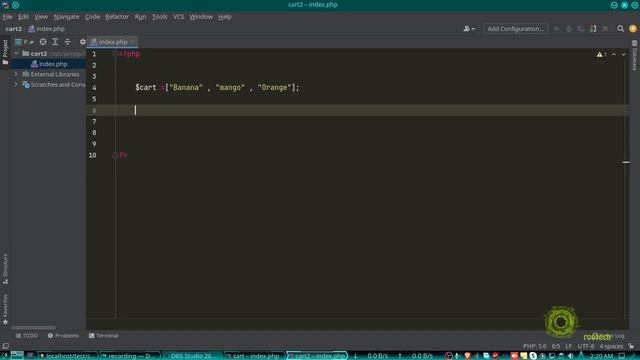Switch to localhost/test browser taskbar item
The height and width of the screenshot is (360, 640).
67,356
